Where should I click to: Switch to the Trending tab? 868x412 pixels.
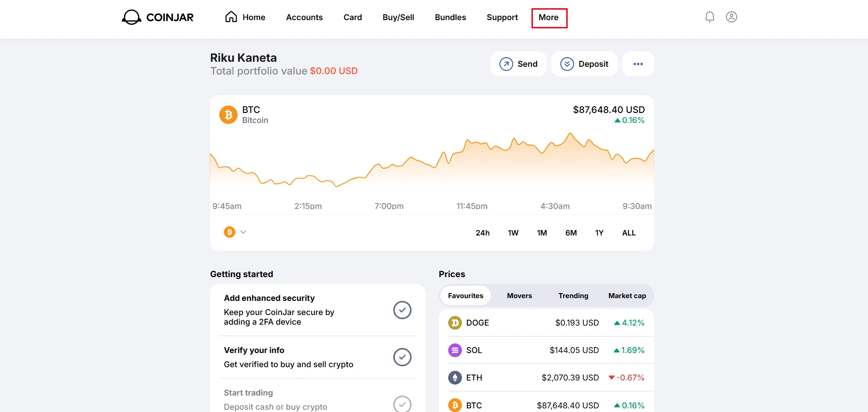click(573, 296)
